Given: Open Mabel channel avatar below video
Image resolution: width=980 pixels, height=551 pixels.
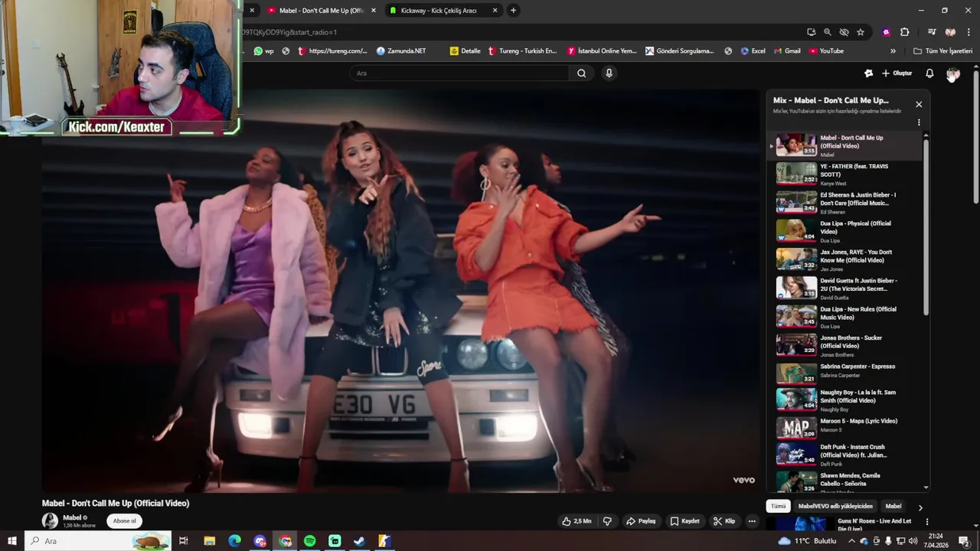Looking at the screenshot, I should coord(50,521).
